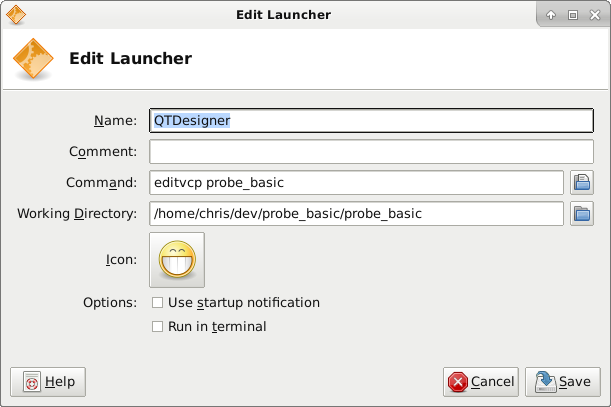The height and width of the screenshot is (407, 611).
Task: Open the Help button
Action: [x=48, y=382]
